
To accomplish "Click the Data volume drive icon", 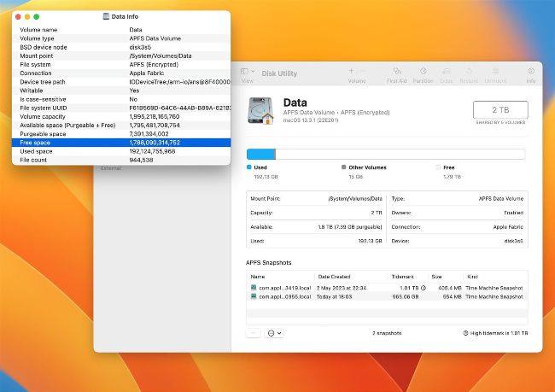I will tap(261, 110).
